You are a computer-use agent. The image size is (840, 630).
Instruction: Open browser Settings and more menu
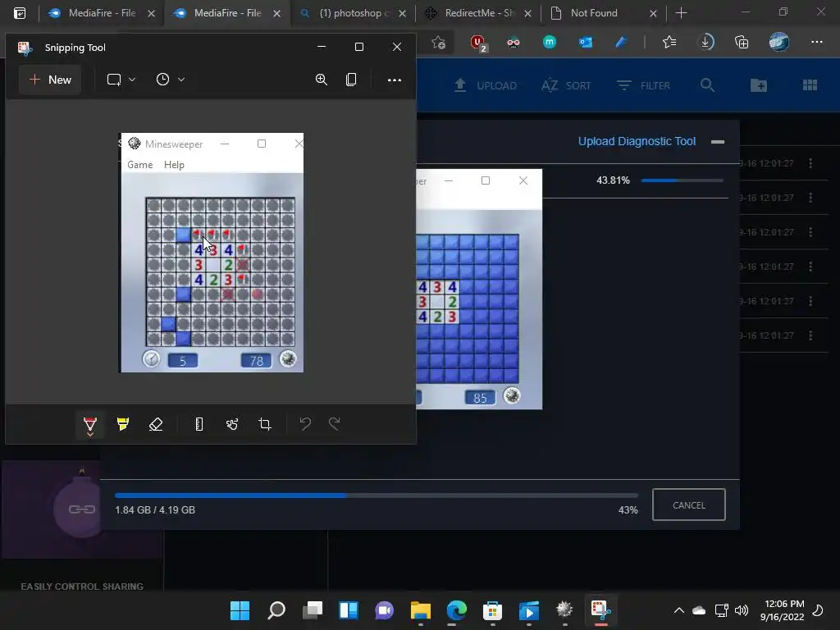point(816,42)
